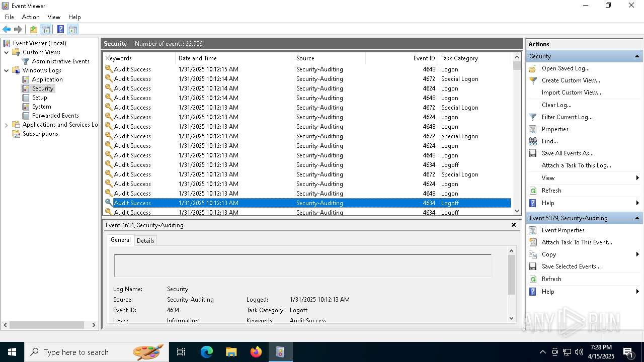Expand the Help submenu under Security actions
Viewport: 644px width, 362px height.
(637, 203)
